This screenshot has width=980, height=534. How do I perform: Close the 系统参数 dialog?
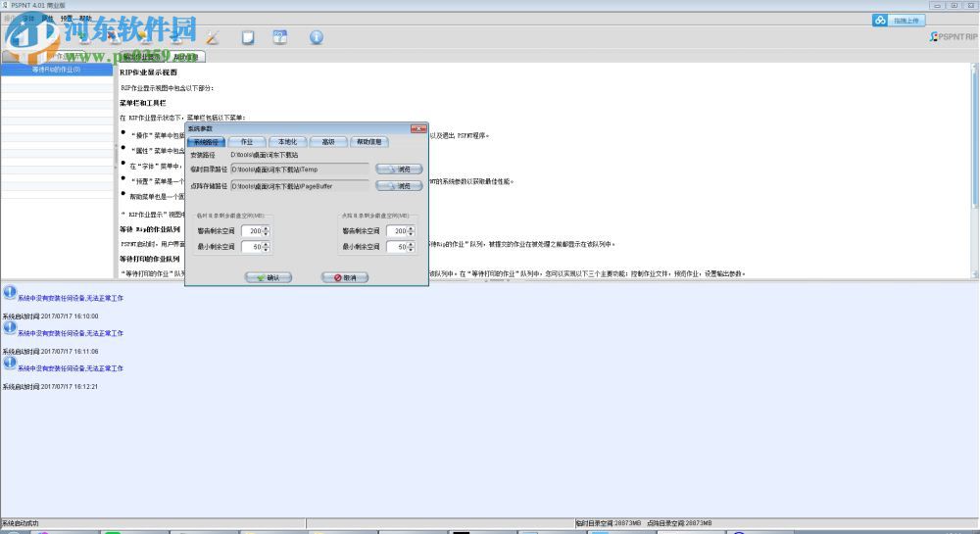coord(418,128)
